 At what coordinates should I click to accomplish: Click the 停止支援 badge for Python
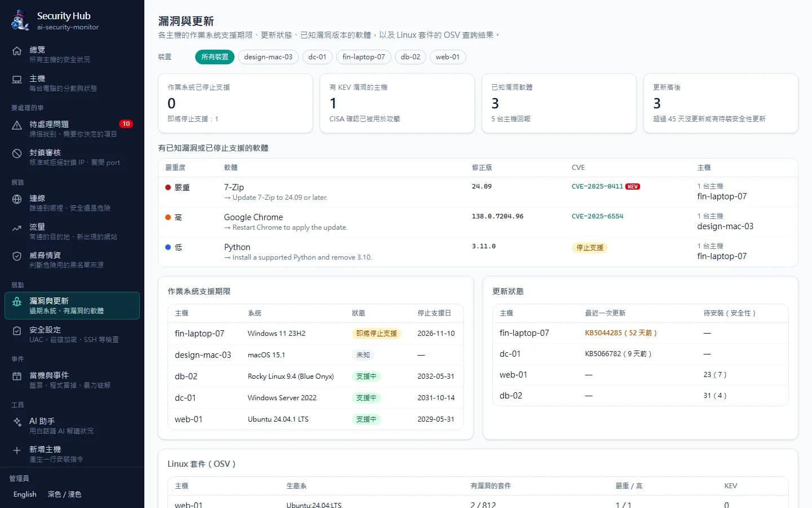[x=589, y=248]
